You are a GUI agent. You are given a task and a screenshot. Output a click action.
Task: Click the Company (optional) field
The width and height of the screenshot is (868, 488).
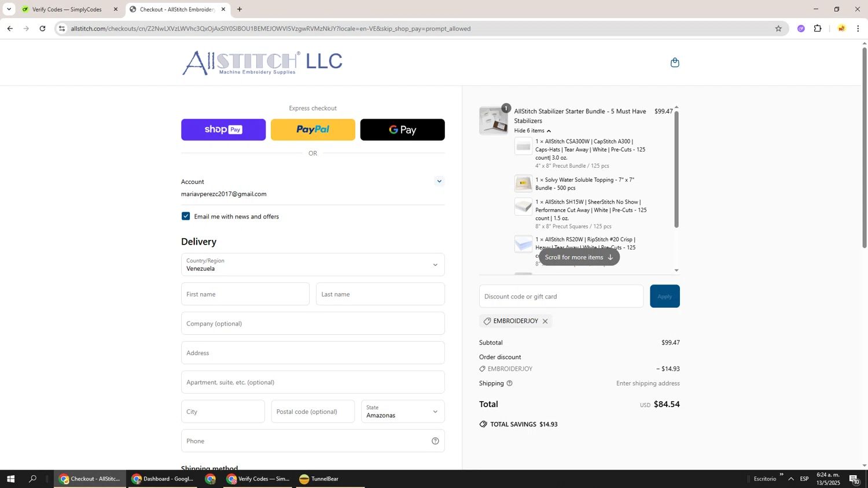point(312,324)
